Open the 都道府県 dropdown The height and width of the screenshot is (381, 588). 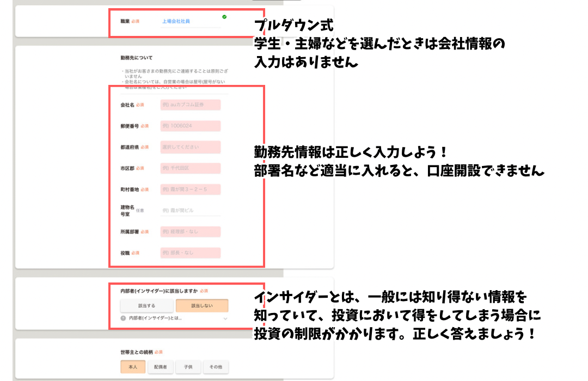coord(190,147)
